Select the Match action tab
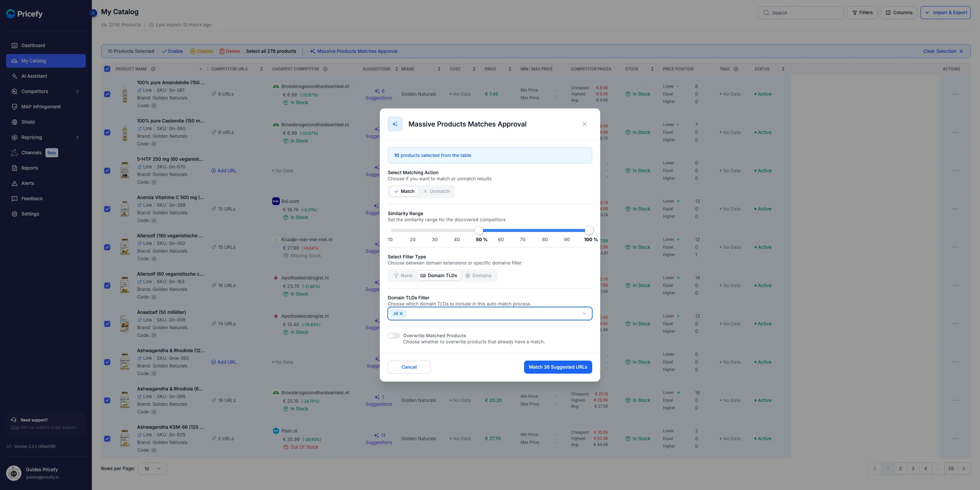Viewport: 980px width, 490px height. (404, 191)
